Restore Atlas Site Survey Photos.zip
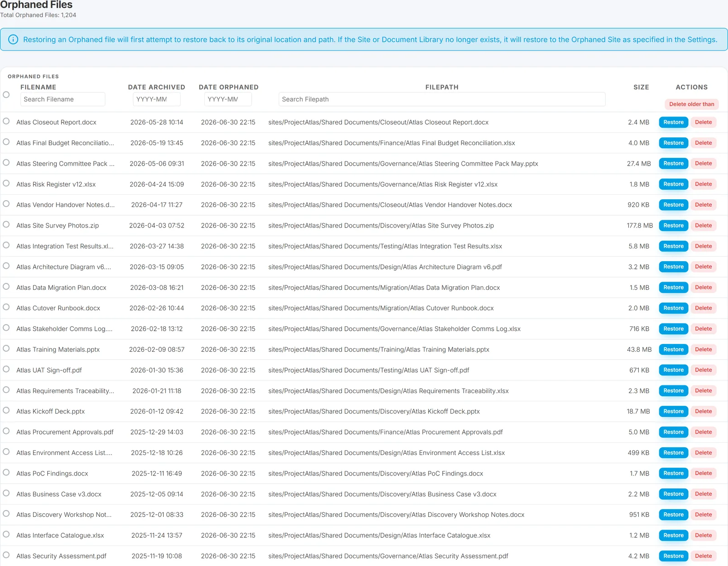 click(x=673, y=226)
